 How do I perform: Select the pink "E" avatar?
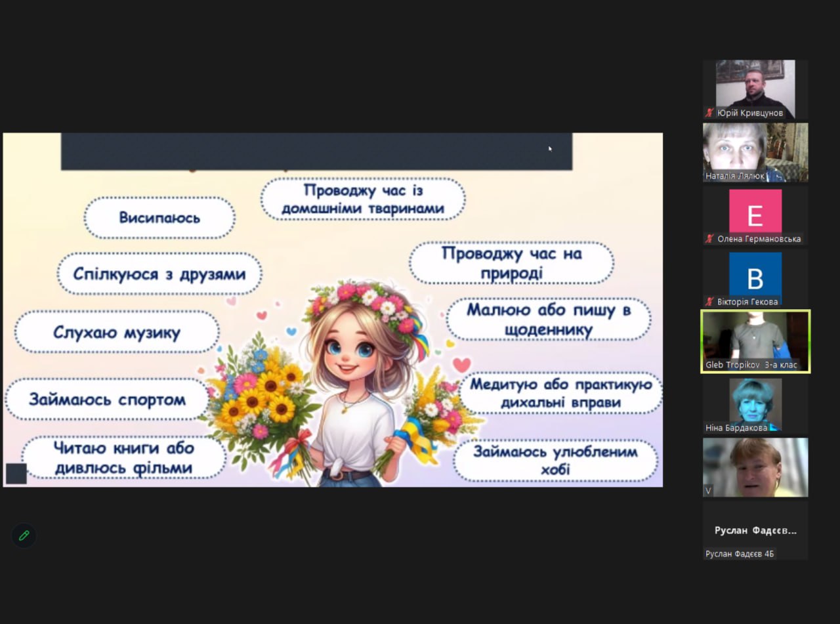(x=755, y=211)
